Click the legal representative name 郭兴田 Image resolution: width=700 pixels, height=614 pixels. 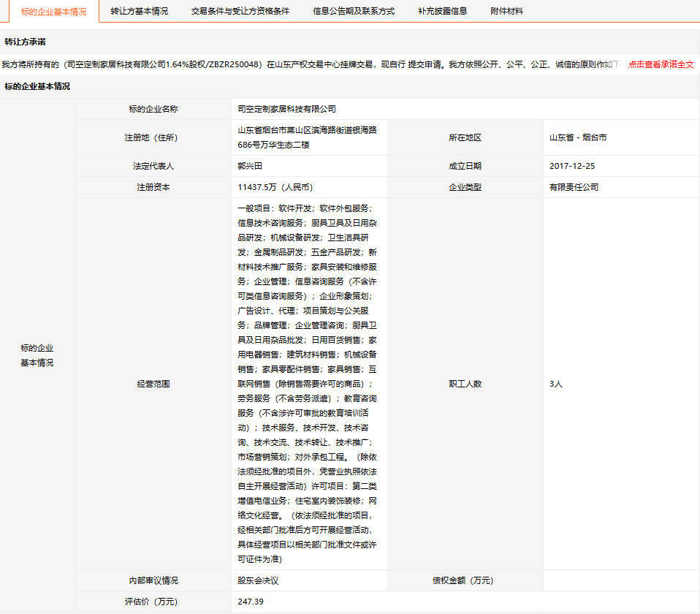click(251, 166)
